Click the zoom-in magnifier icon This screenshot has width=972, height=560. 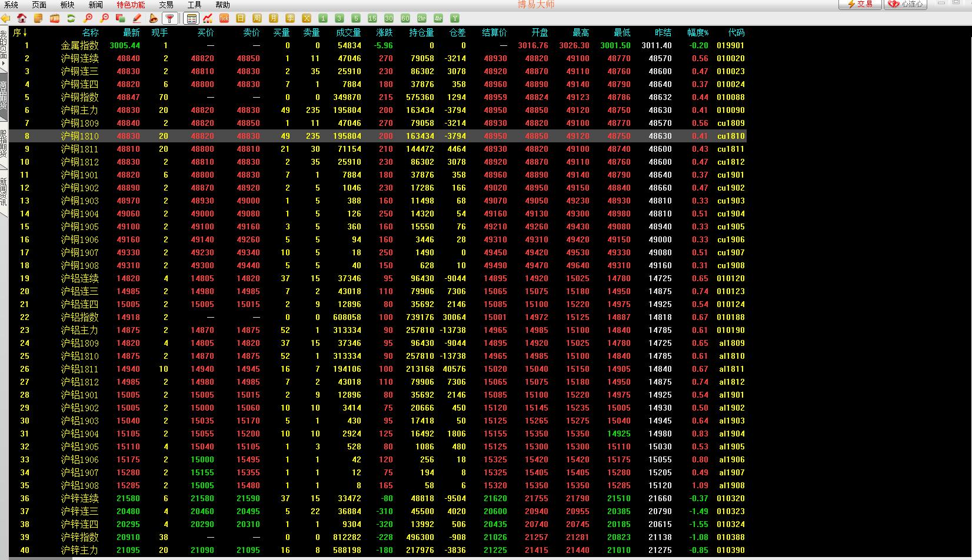[x=88, y=18]
